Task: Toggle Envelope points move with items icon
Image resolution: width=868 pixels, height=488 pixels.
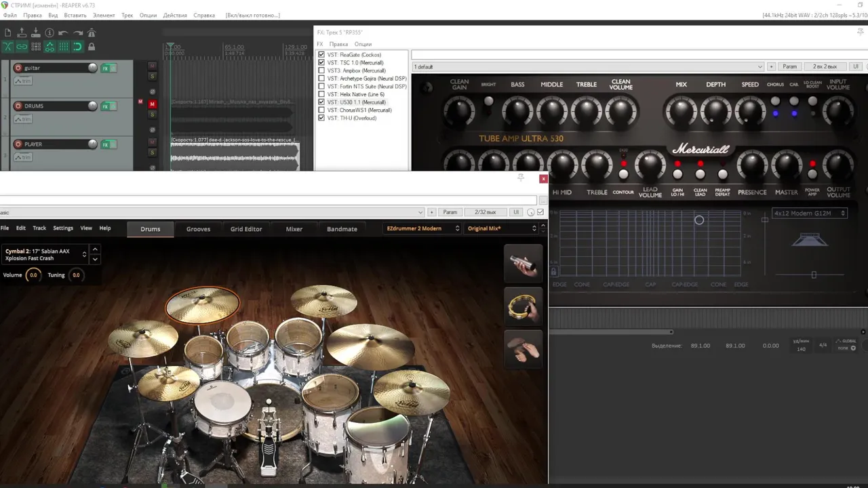Action: (x=50, y=47)
